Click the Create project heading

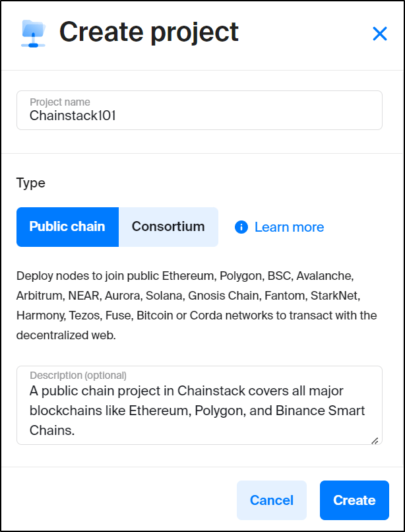tap(149, 32)
